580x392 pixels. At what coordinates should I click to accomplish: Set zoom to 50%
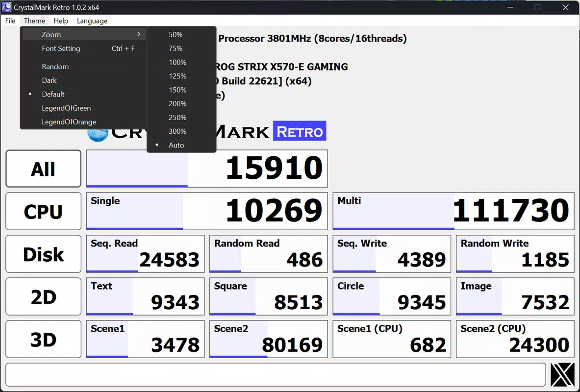click(x=181, y=34)
